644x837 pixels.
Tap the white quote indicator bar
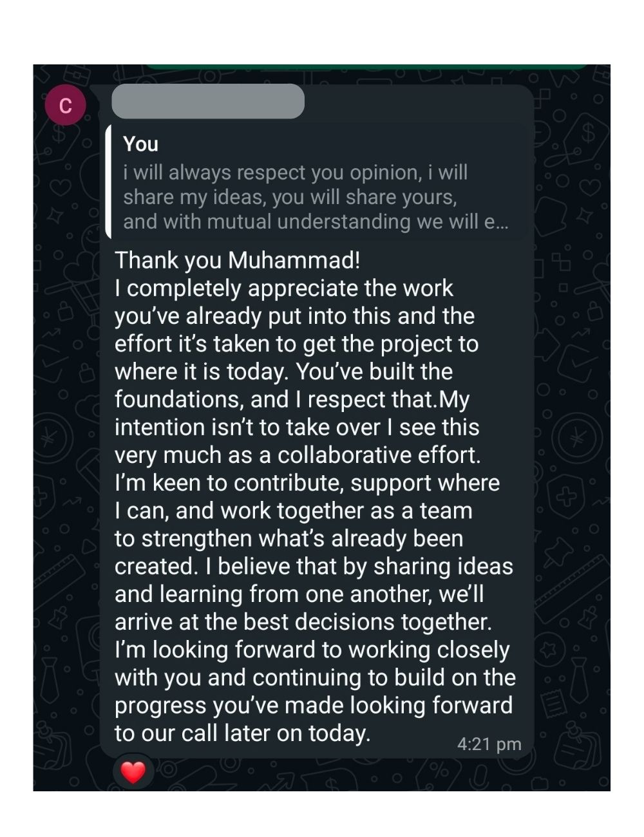(x=108, y=182)
